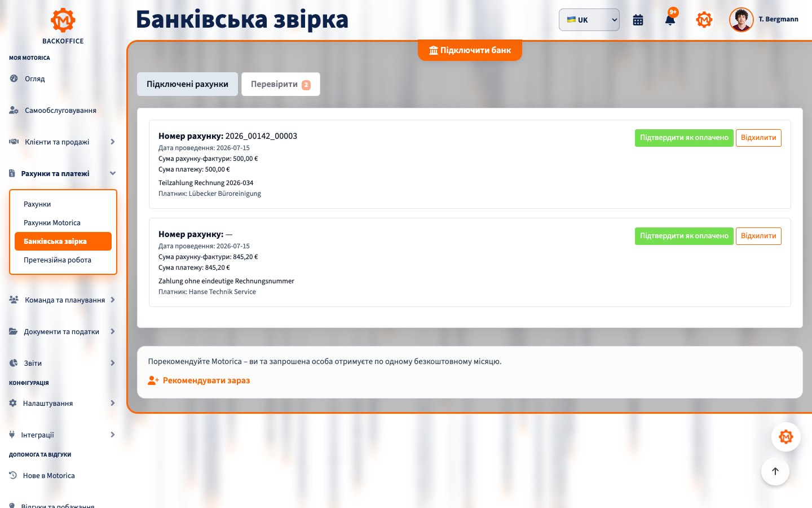Expand Налаштування chevron
The height and width of the screenshot is (508, 812).
tap(113, 403)
